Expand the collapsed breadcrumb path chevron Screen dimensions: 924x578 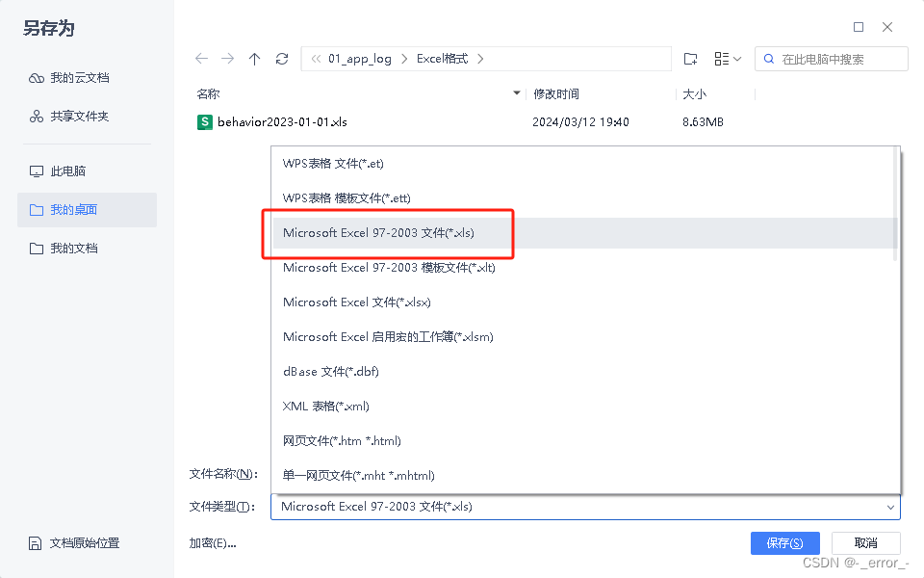point(315,59)
